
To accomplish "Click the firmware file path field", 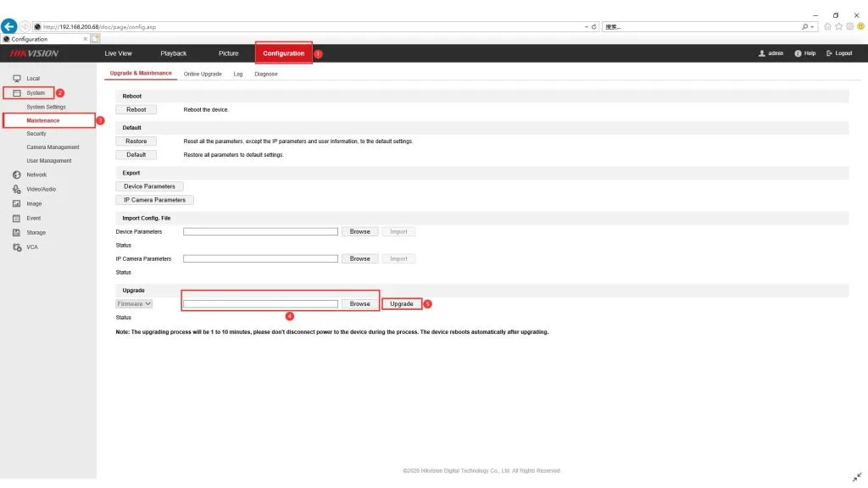I will 260,304.
